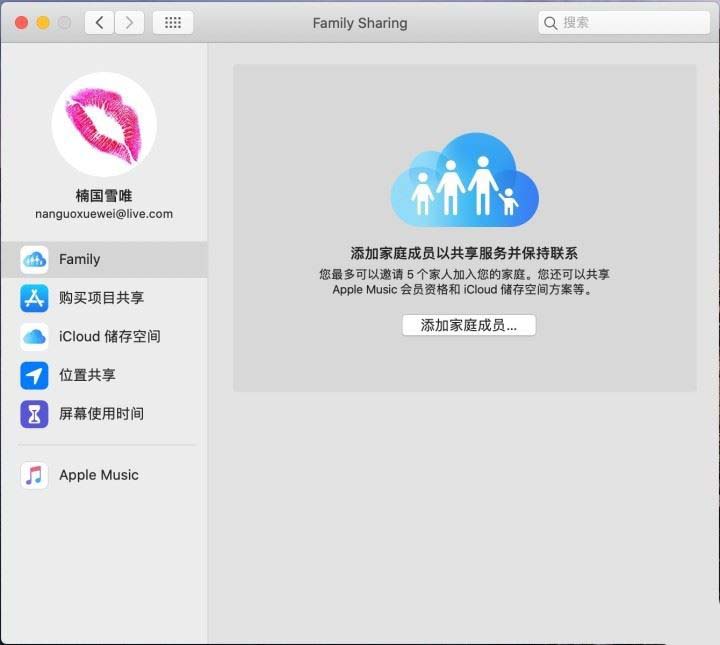Image resolution: width=720 pixels, height=645 pixels.
Task: Focus the 搜索 search field
Action: tap(624, 22)
